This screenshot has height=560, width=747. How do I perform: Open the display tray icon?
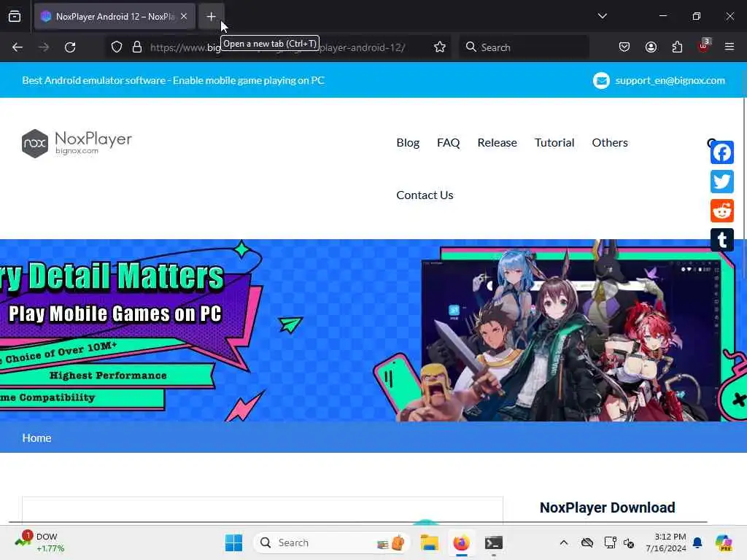click(x=610, y=542)
